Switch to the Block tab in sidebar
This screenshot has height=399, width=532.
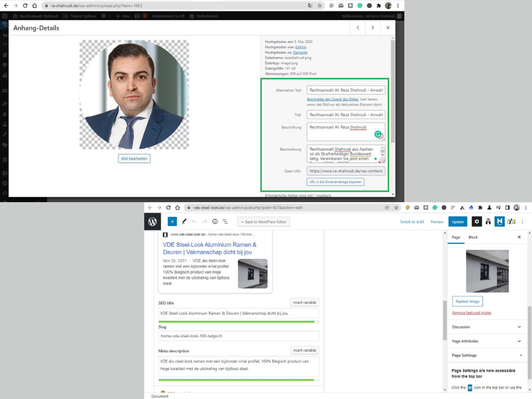(473, 237)
